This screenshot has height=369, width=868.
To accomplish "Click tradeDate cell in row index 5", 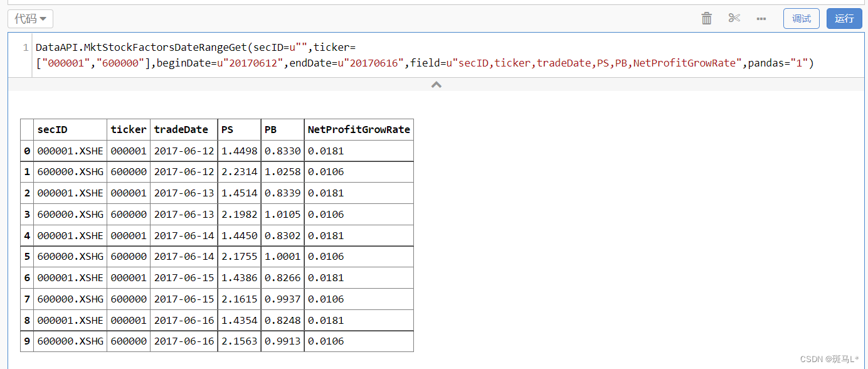I will [184, 257].
